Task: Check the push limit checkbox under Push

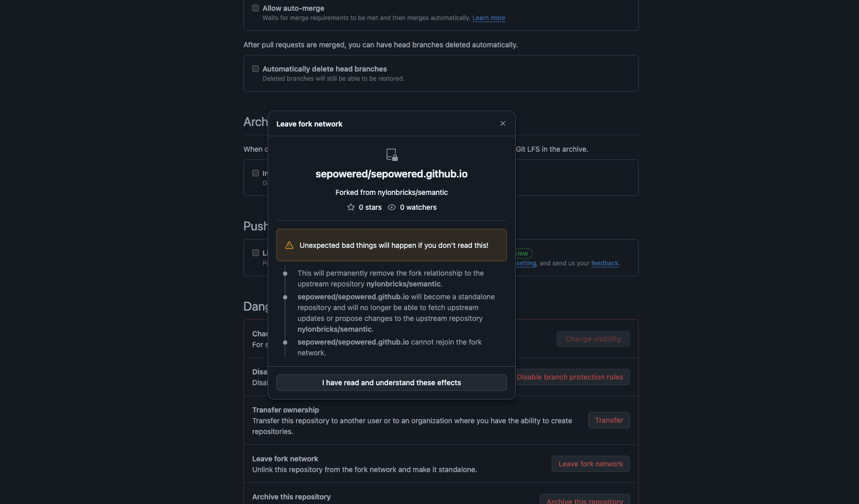Action: click(255, 253)
